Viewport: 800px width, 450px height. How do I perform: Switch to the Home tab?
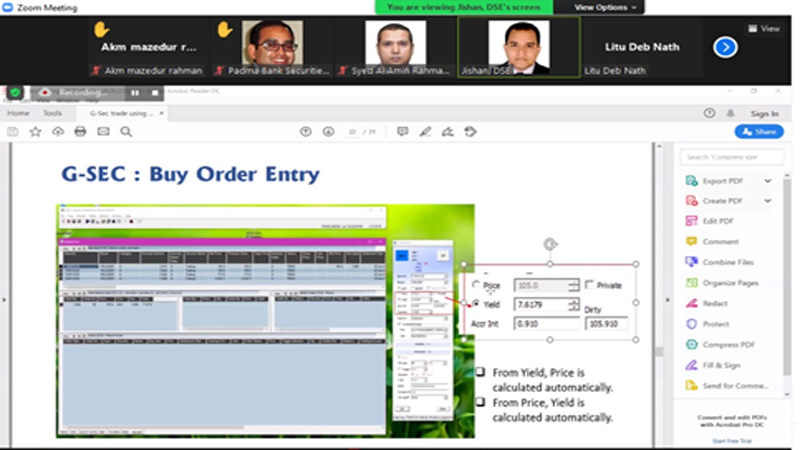pos(18,113)
